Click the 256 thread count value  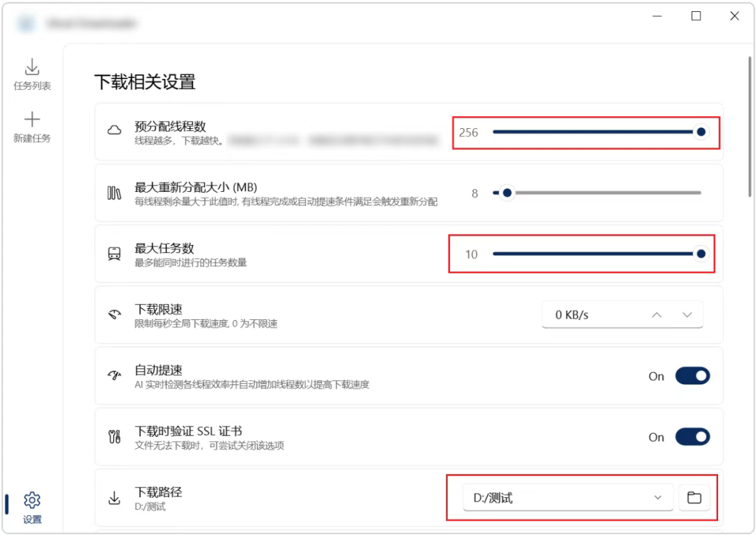tap(468, 132)
